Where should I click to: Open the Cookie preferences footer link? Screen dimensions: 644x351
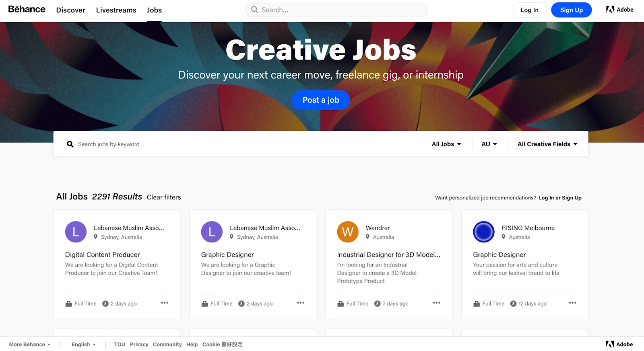[223, 345]
